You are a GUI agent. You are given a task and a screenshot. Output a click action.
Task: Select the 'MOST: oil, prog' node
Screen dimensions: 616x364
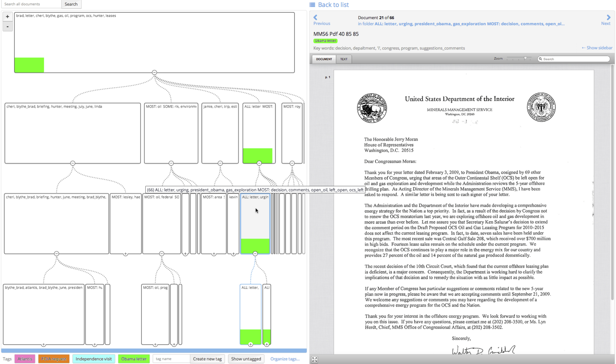point(155,314)
